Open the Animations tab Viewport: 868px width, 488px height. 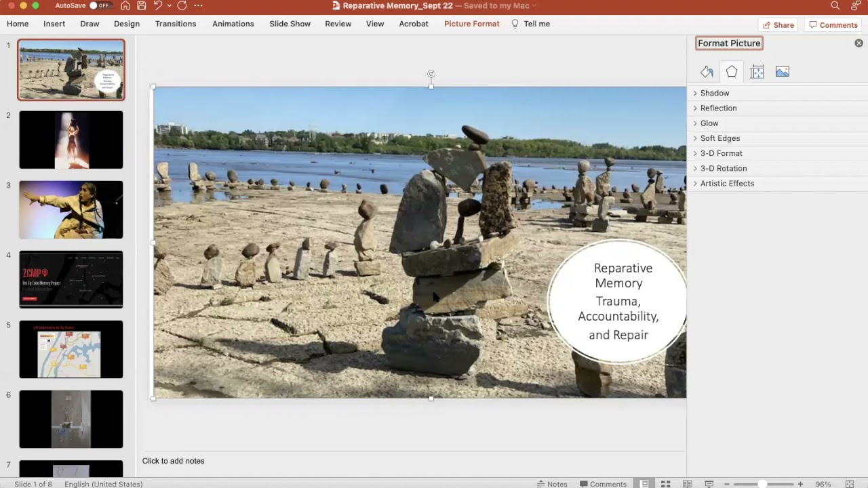click(x=233, y=24)
